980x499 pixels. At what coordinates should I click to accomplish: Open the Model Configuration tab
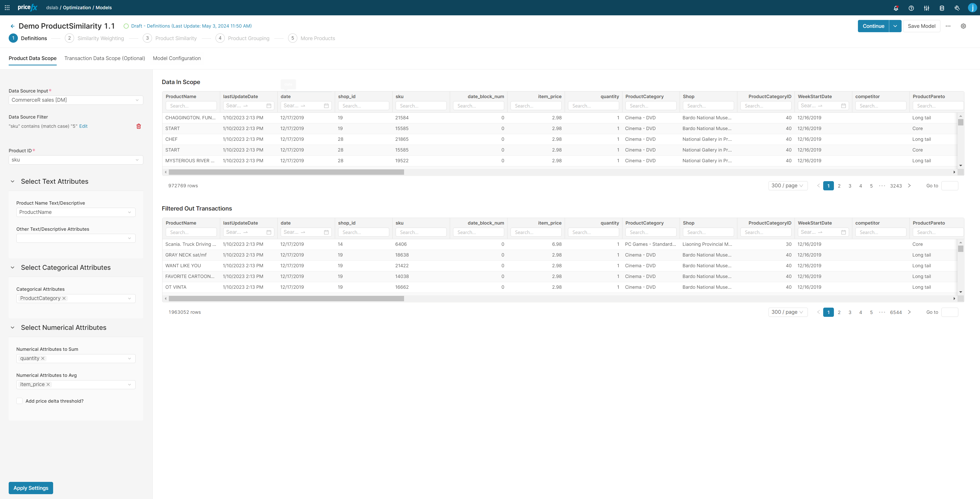point(176,58)
